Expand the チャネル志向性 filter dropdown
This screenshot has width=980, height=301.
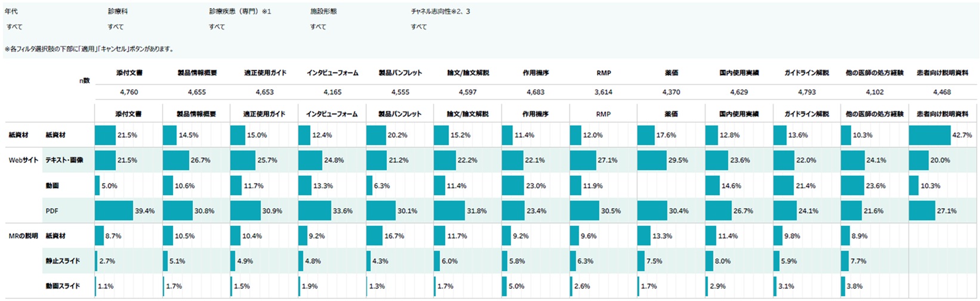[x=419, y=27]
